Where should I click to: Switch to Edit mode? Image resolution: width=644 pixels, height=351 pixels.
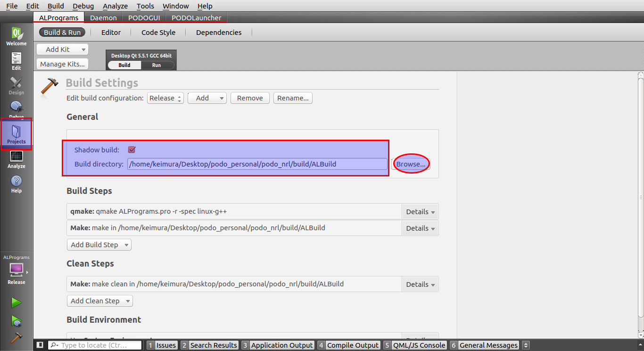(x=17, y=61)
